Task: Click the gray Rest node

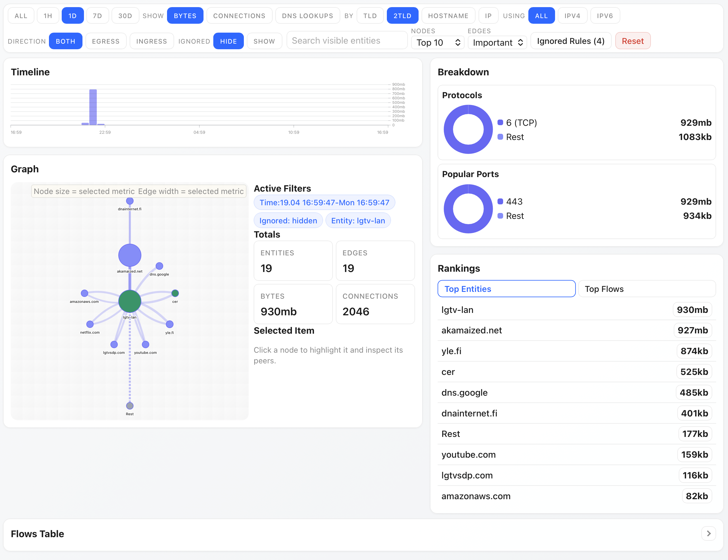Action: pos(130,406)
